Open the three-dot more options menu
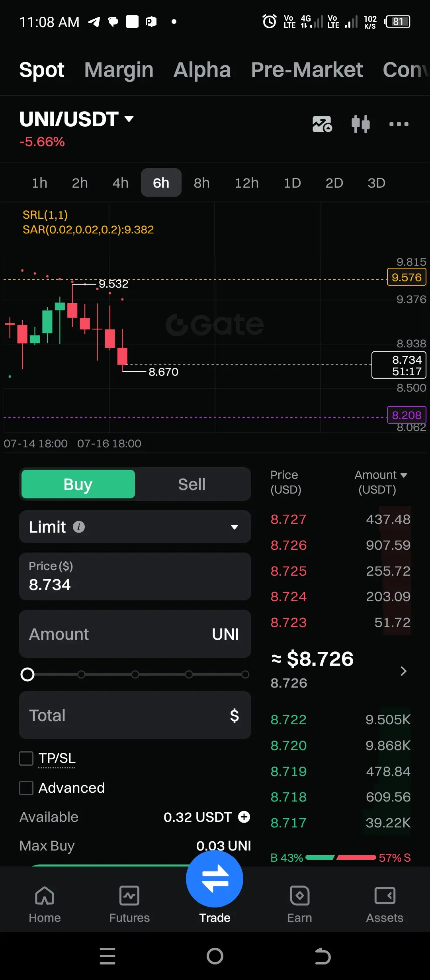Screen dimensions: 430x980 click(x=399, y=124)
